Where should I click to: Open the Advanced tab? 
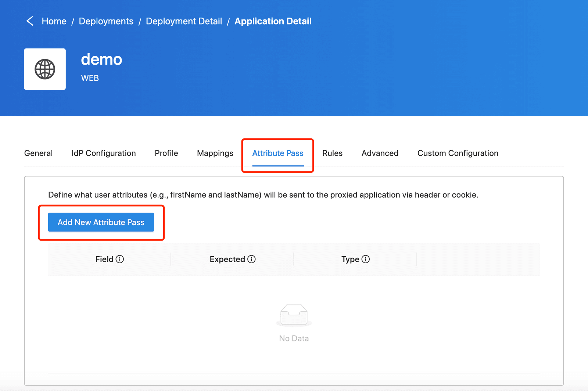coord(380,153)
